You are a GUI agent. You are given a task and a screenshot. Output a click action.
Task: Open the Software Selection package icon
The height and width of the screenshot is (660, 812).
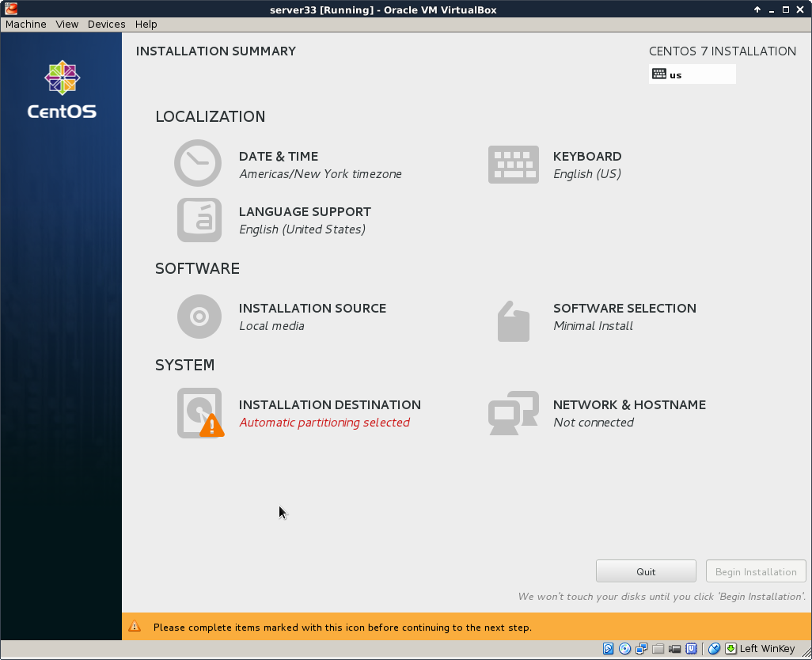point(513,321)
